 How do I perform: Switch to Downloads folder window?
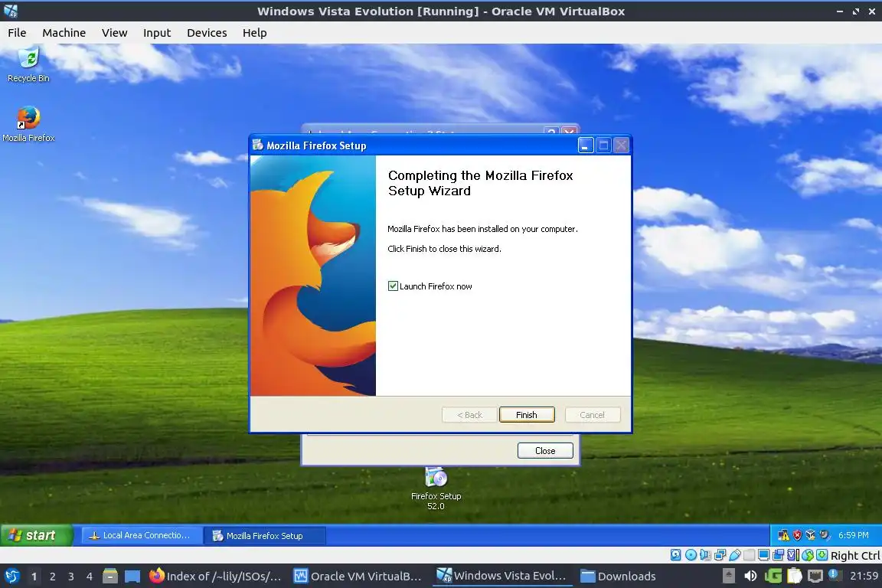coord(618,577)
